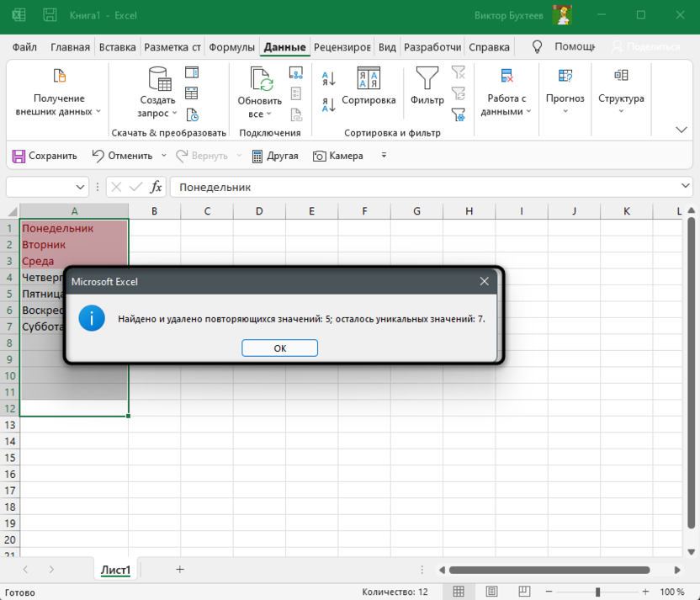The image size is (700, 600).
Task: Switch to the Главная tab
Action: pyautogui.click(x=70, y=47)
